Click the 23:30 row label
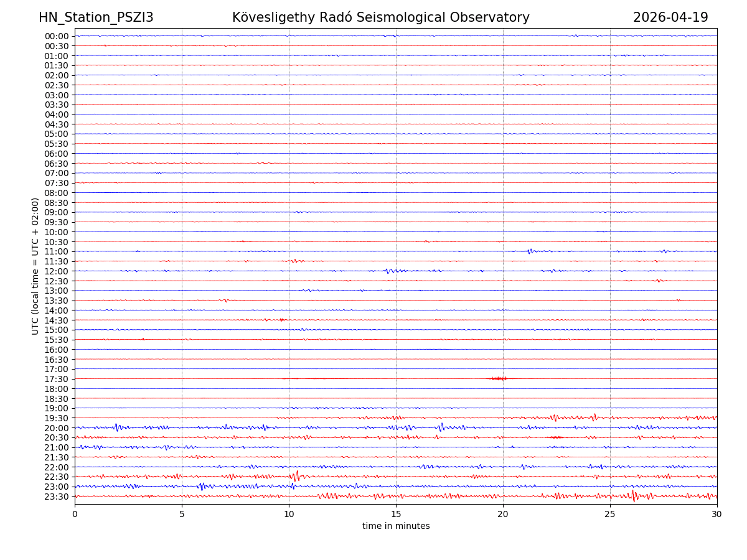747x560 pixels. click(x=57, y=497)
